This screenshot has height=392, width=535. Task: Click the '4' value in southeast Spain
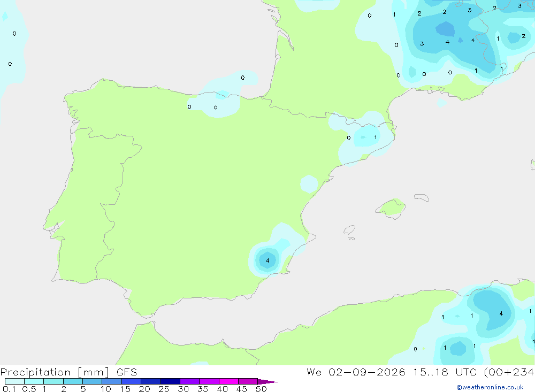(267, 260)
